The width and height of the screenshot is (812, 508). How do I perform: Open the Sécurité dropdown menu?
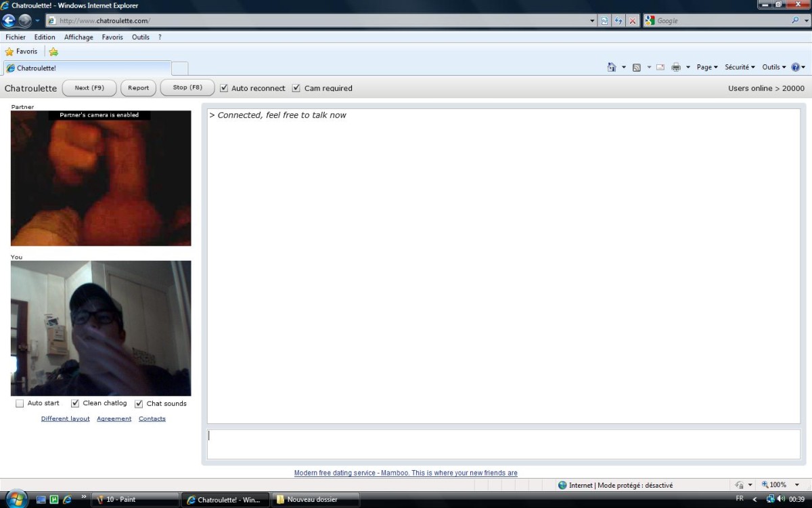point(740,67)
